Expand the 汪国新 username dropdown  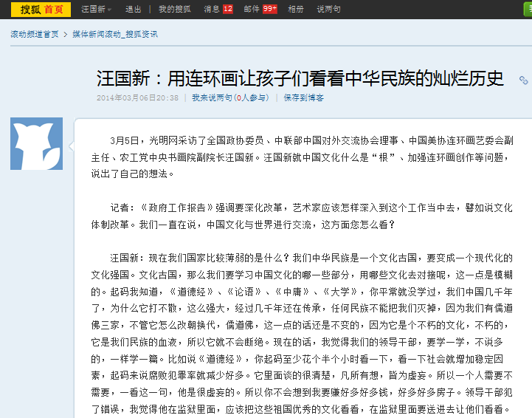(97, 9)
